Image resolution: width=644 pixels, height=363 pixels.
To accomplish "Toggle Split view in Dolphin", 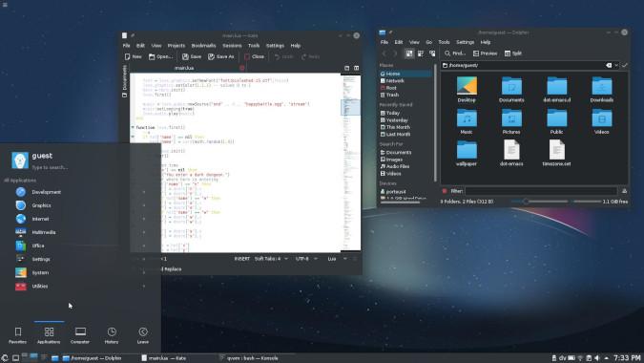I will coord(513,53).
